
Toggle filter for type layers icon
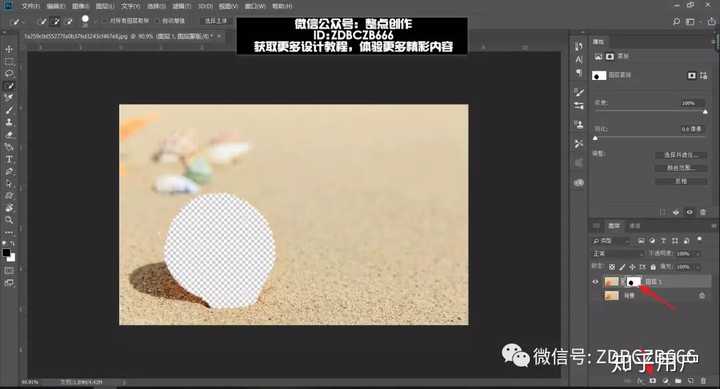tap(664, 241)
